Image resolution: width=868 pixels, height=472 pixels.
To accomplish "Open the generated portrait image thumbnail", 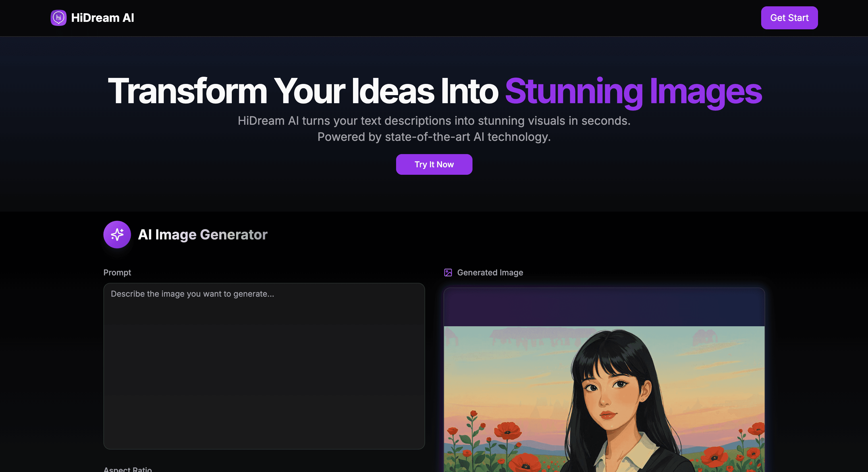I will point(604,399).
